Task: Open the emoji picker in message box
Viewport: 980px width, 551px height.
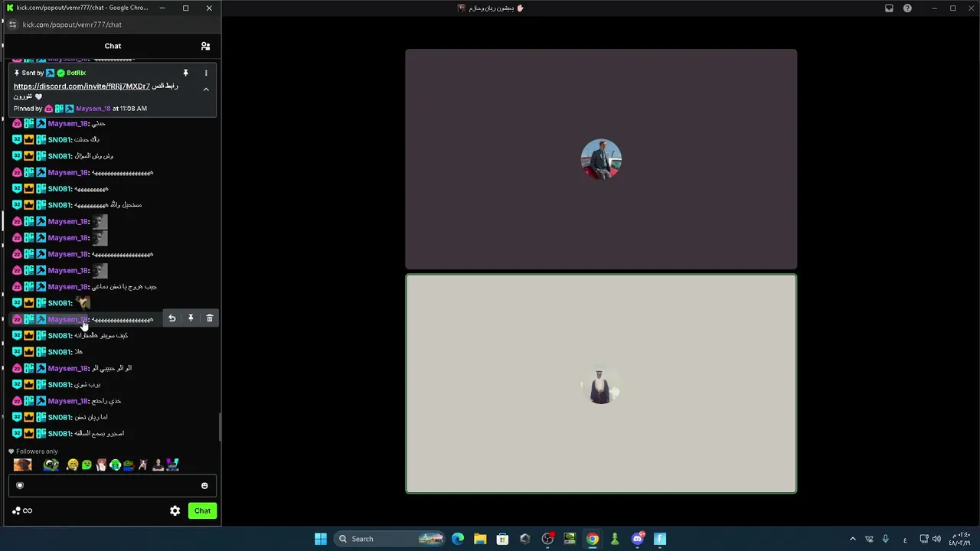Action: pyautogui.click(x=204, y=485)
